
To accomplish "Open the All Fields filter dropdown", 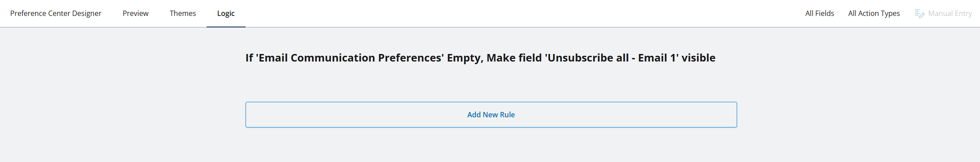I will 819,13.
